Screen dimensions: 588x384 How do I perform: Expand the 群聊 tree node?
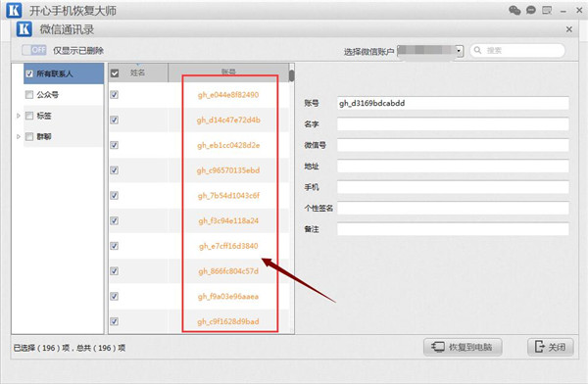(18, 137)
